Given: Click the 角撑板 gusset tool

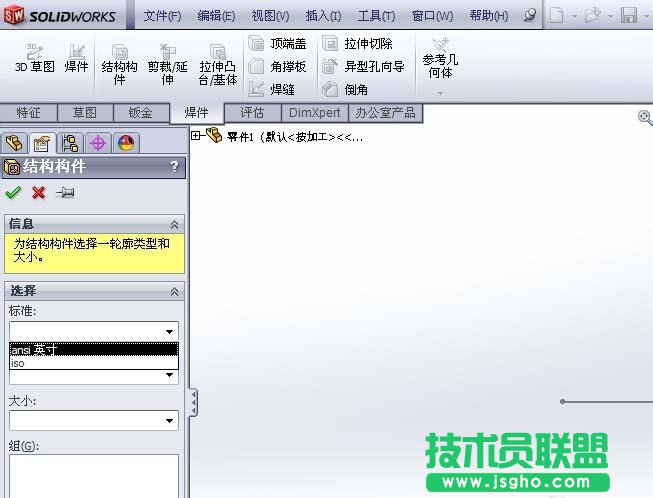Looking at the screenshot, I should click(277, 66).
